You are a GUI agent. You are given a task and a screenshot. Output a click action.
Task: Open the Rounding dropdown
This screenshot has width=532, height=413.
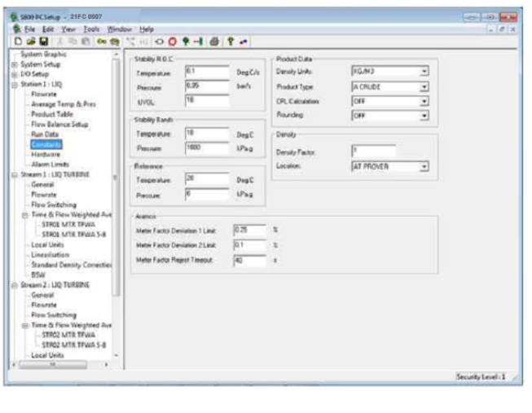click(x=424, y=116)
